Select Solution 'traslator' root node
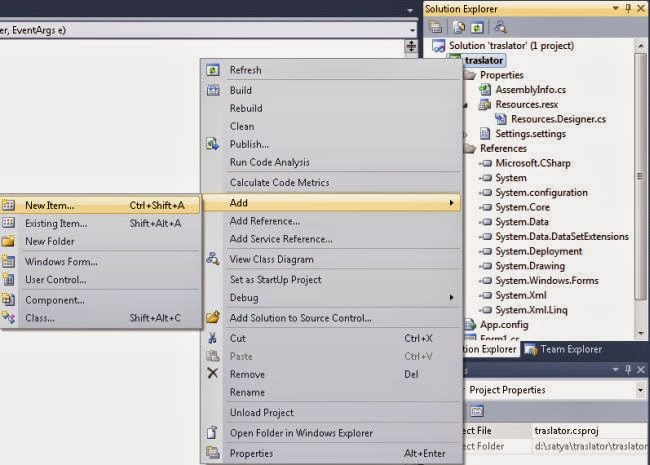 point(511,46)
